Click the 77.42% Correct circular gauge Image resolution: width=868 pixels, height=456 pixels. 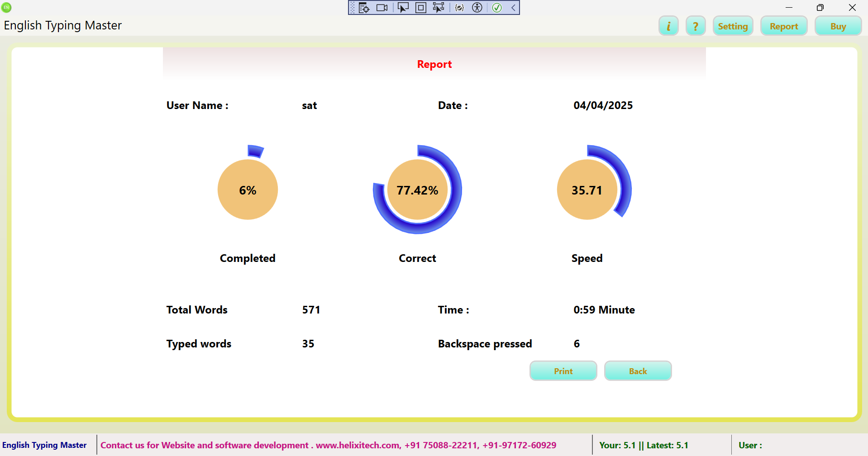417,190
